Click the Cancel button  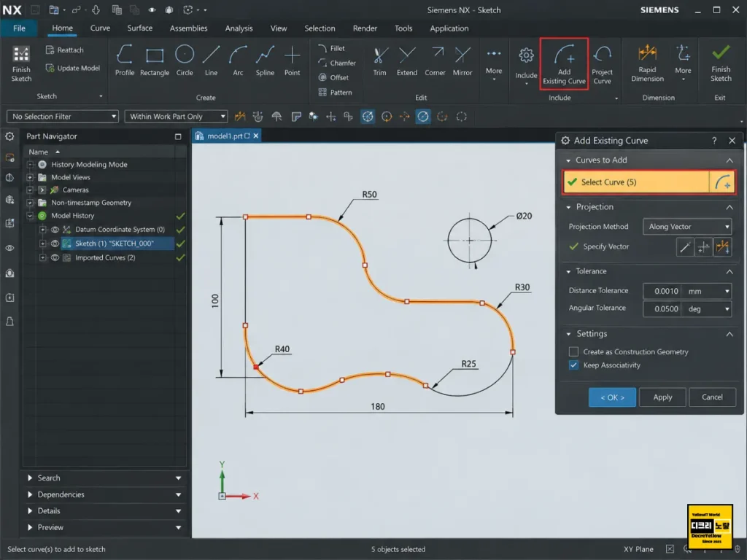click(712, 397)
